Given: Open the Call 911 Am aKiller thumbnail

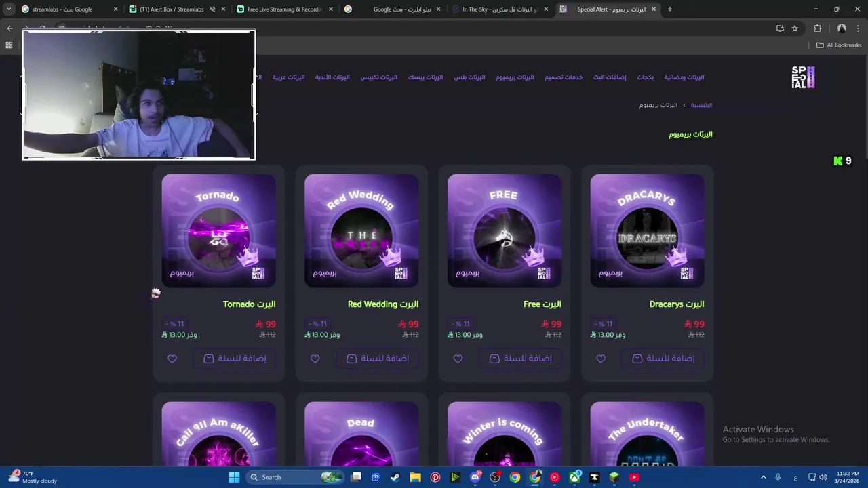Looking at the screenshot, I should [x=218, y=434].
